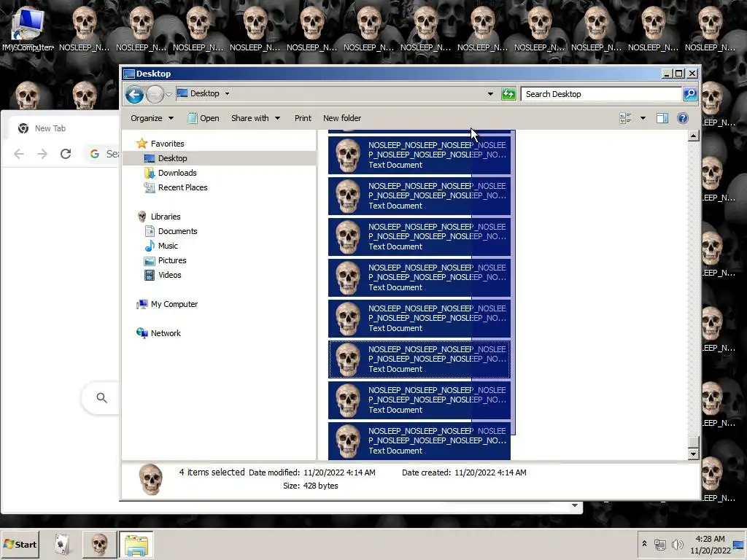Click the Start button
The height and width of the screenshot is (560, 747).
pyautogui.click(x=20, y=544)
